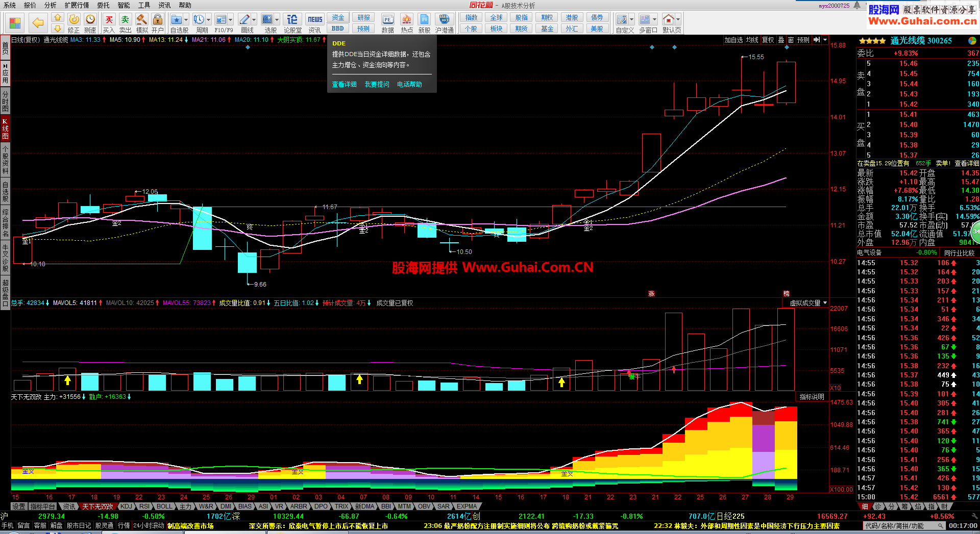Click the 查看详细 link in DDE tooltip
Screen dimensions: 980x534
point(345,84)
